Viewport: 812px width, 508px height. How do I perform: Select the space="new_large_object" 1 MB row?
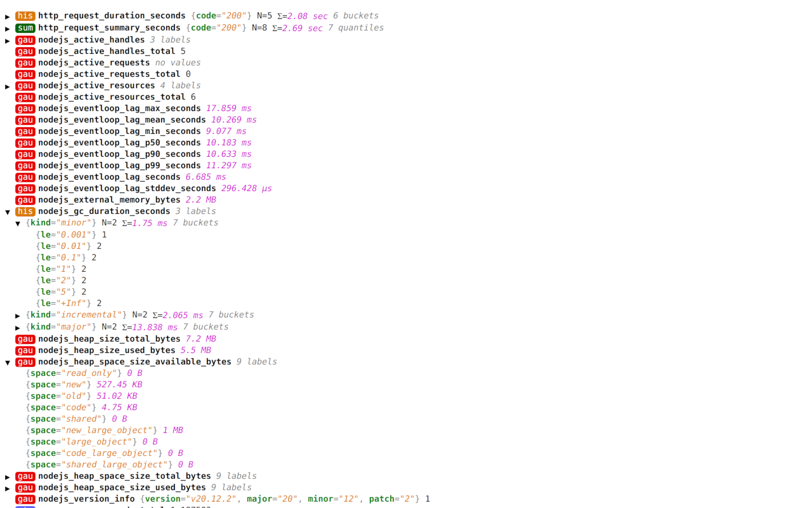coord(104,431)
